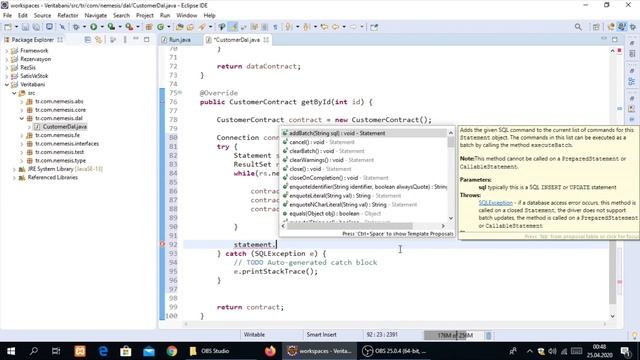Maximize the editor area
The height and width of the screenshot is (360, 640).
[x=615, y=39]
